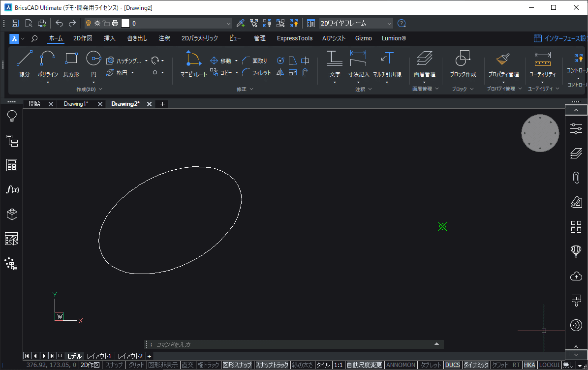Expand the 修正 panel

(x=245, y=89)
